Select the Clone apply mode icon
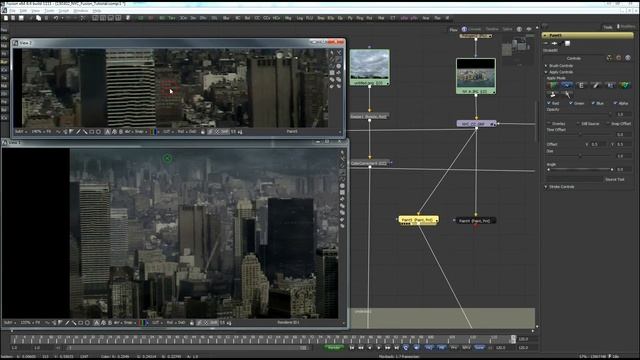The image size is (640, 360). 567,85
